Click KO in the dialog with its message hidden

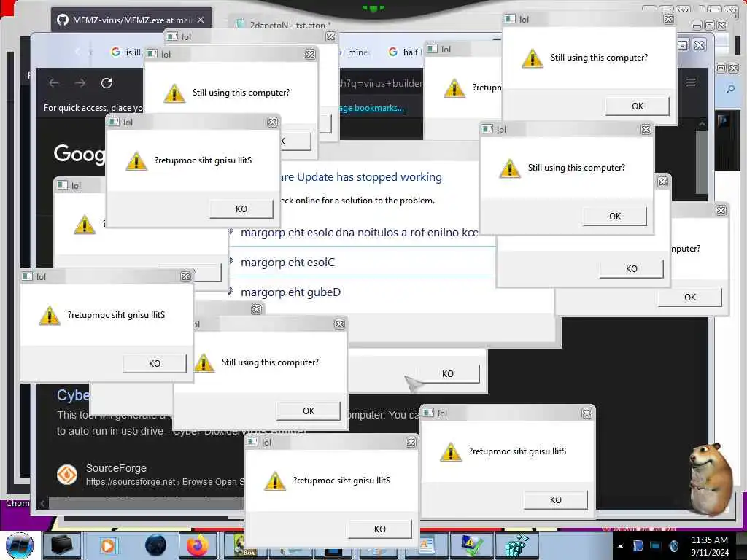(x=631, y=268)
